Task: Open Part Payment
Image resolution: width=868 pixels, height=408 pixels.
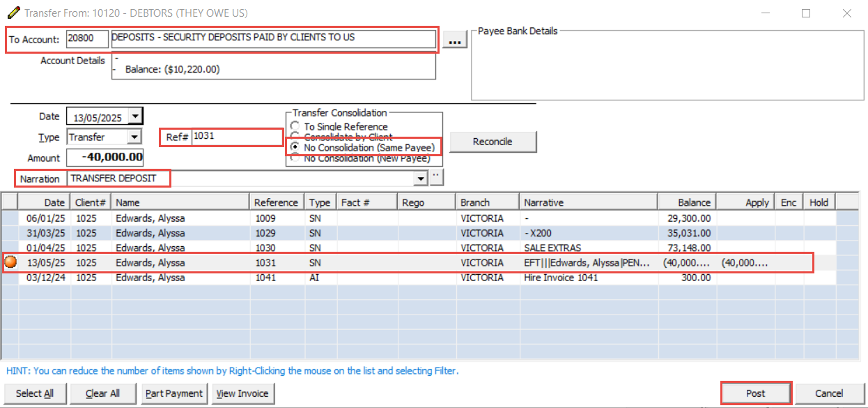Action: [174, 393]
